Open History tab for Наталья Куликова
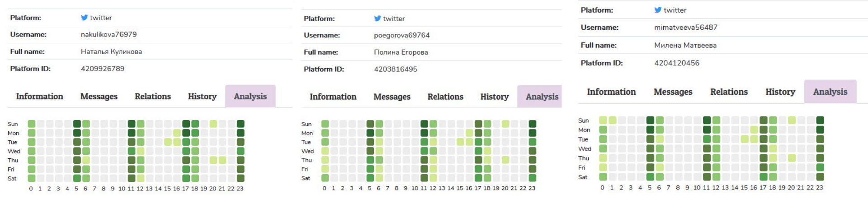 (202, 97)
